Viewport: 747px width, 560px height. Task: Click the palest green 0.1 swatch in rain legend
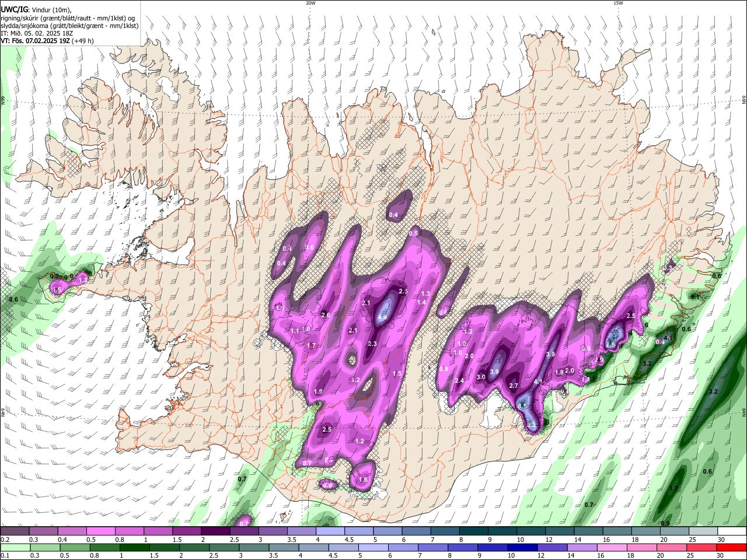(15, 547)
